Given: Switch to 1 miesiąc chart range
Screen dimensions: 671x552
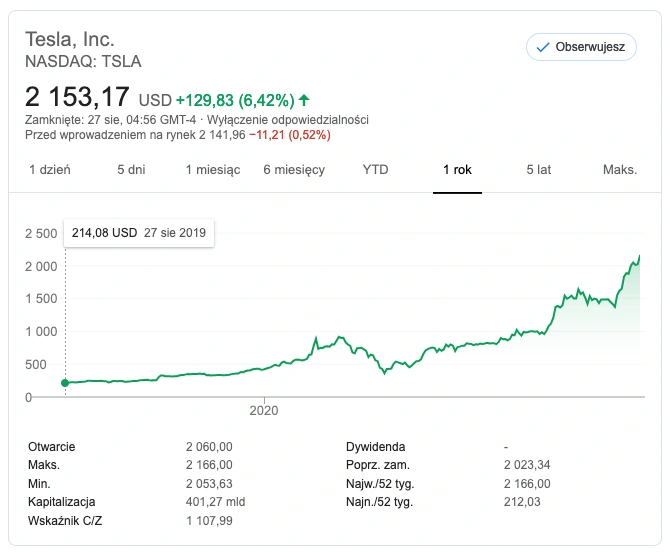Looking at the screenshot, I should point(213,170).
